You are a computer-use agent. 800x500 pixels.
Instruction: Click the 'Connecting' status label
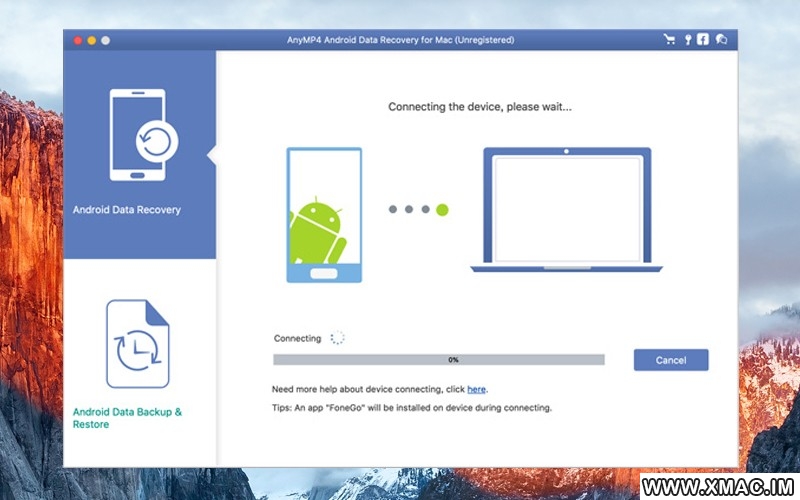point(297,338)
